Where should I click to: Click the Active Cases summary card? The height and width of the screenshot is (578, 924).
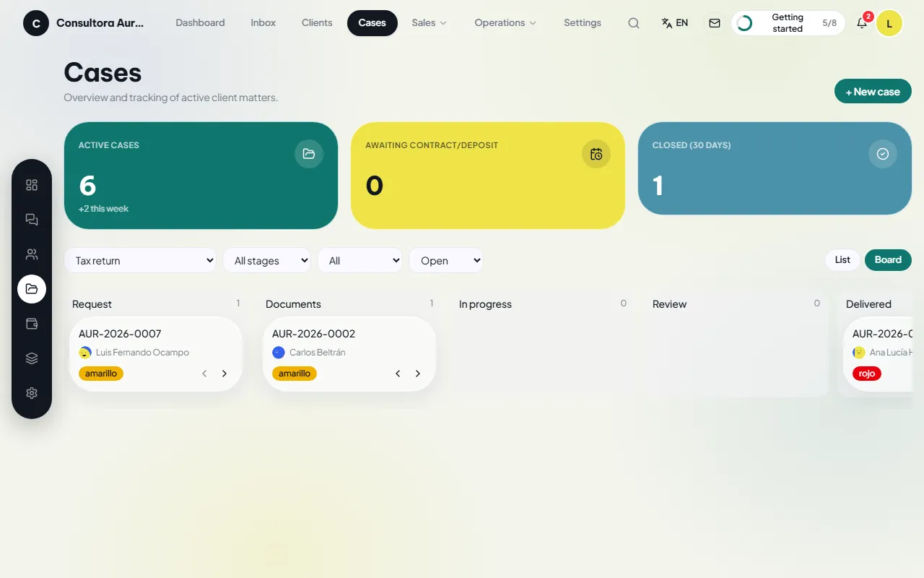(201, 176)
